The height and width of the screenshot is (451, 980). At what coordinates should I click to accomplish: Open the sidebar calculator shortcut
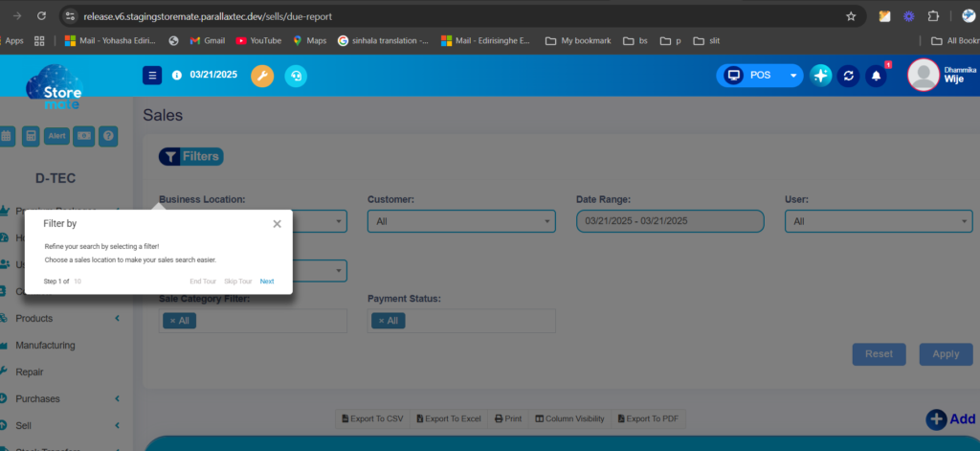pos(32,136)
